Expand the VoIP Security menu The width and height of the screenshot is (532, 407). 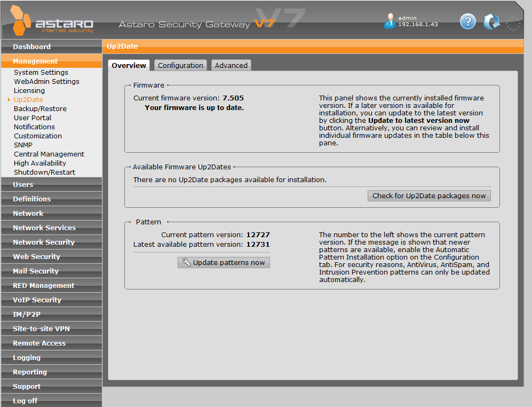(x=51, y=300)
